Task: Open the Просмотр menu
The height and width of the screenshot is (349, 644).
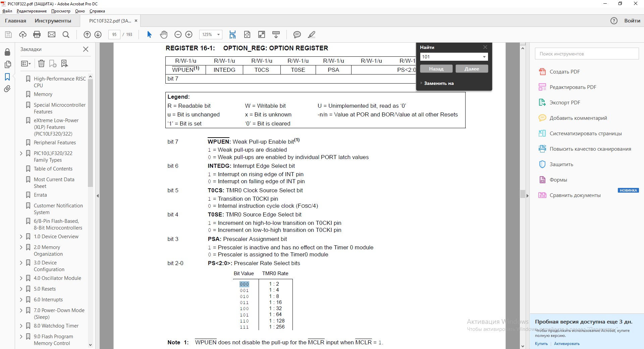Action: point(61,11)
